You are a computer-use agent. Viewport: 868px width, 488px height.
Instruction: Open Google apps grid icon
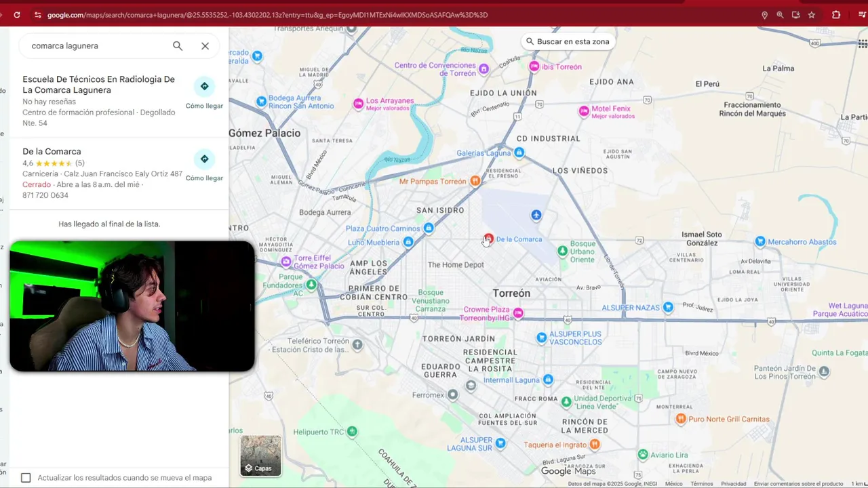click(863, 44)
